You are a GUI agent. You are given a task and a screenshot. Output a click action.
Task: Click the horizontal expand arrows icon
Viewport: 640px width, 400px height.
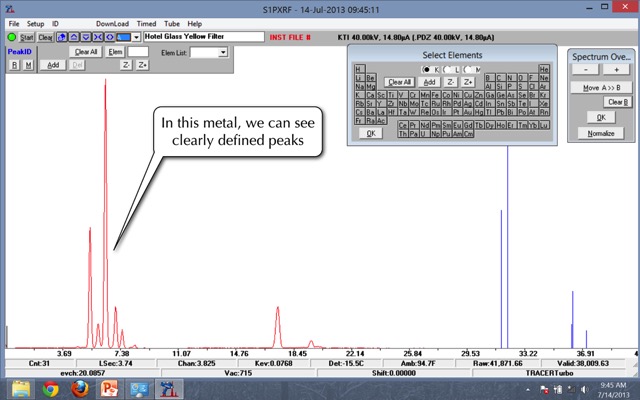click(108, 37)
